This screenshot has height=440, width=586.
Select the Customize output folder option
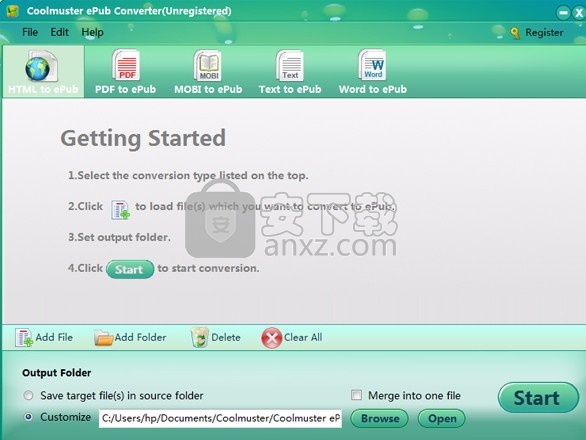click(28, 417)
